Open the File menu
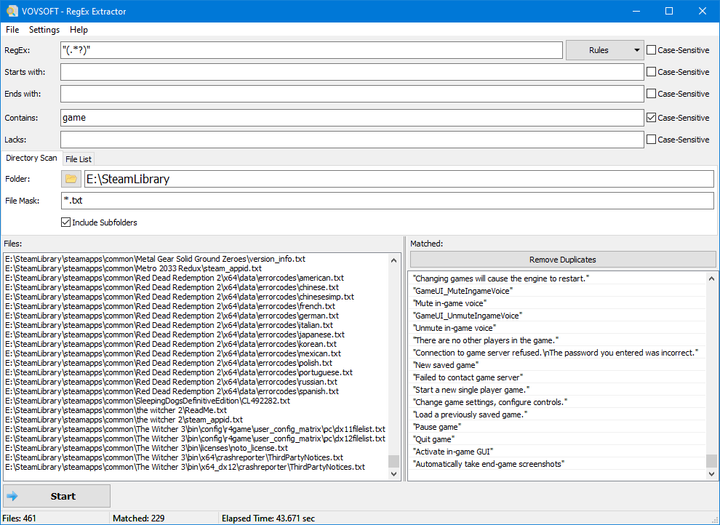This screenshot has height=525, width=720. click(12, 30)
